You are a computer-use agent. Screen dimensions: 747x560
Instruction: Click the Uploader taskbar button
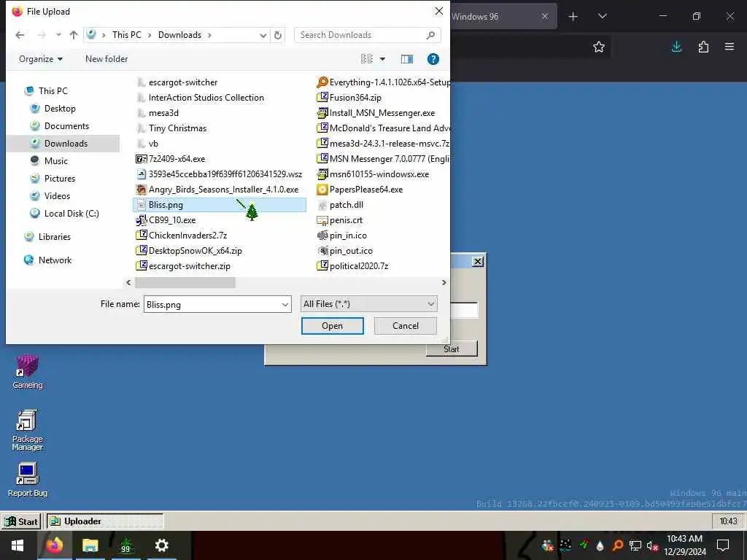[105, 521]
